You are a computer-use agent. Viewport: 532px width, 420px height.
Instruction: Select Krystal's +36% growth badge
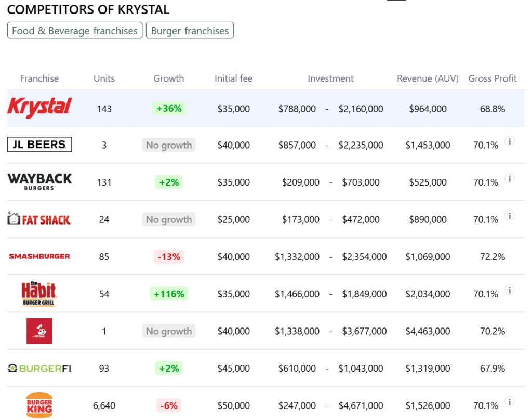click(169, 108)
